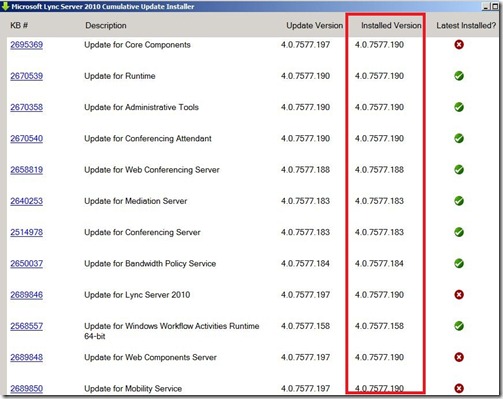The height and width of the screenshot is (399, 503).
Task: Open KB article 2695369 link
Action: 26,45
